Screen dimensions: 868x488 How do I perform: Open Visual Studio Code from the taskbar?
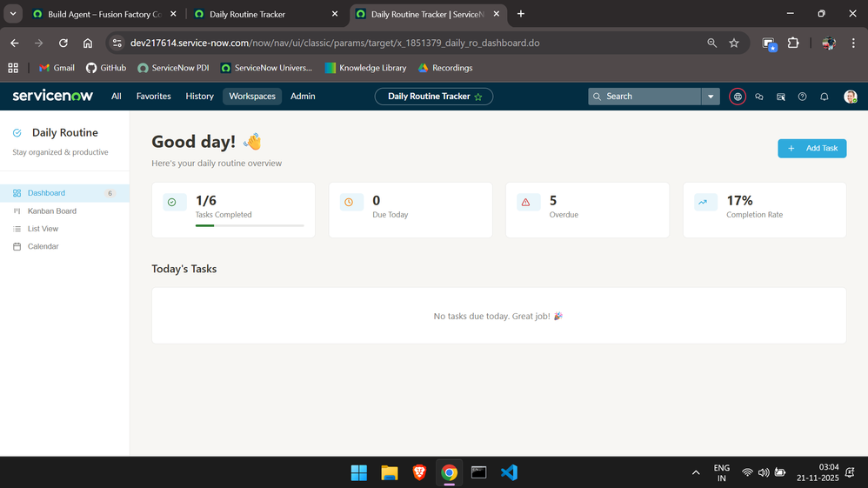(x=509, y=472)
